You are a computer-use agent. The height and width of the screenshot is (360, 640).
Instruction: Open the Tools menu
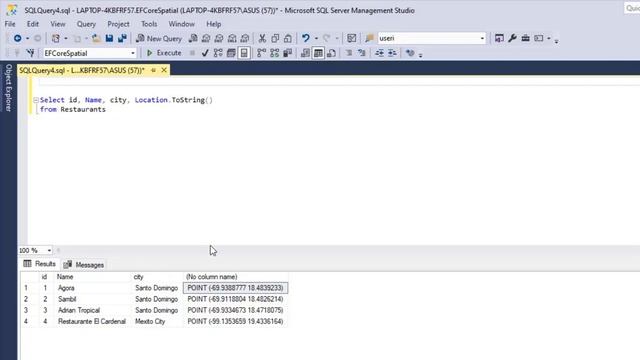tap(149, 24)
